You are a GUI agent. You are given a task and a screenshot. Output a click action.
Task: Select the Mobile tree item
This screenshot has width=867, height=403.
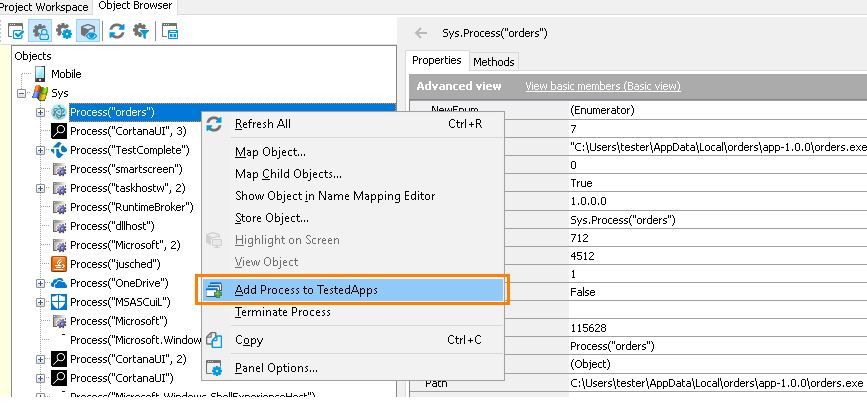66,74
